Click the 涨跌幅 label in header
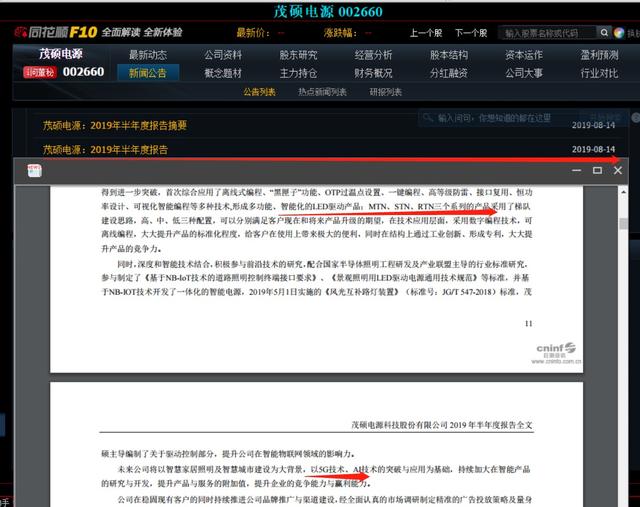 pos(340,33)
